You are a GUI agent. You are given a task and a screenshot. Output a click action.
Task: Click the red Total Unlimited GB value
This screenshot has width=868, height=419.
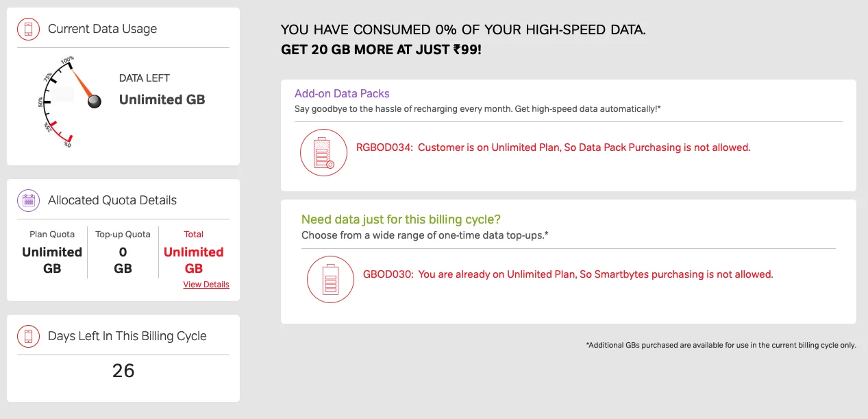(194, 261)
